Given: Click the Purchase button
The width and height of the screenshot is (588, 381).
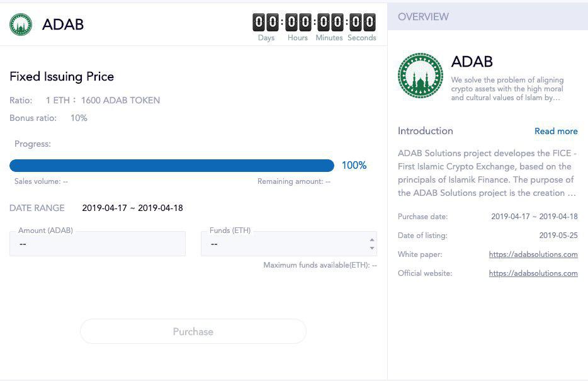Looking at the screenshot, I should coord(193,331).
